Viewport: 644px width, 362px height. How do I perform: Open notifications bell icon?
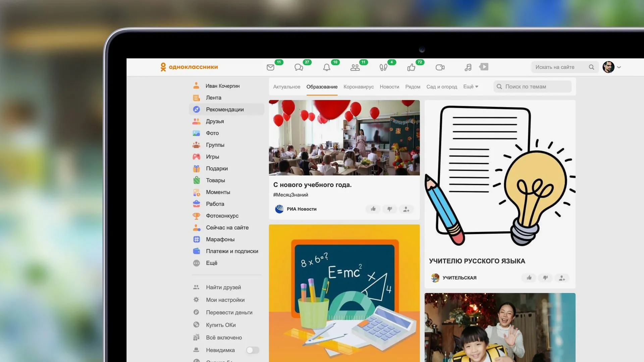327,67
